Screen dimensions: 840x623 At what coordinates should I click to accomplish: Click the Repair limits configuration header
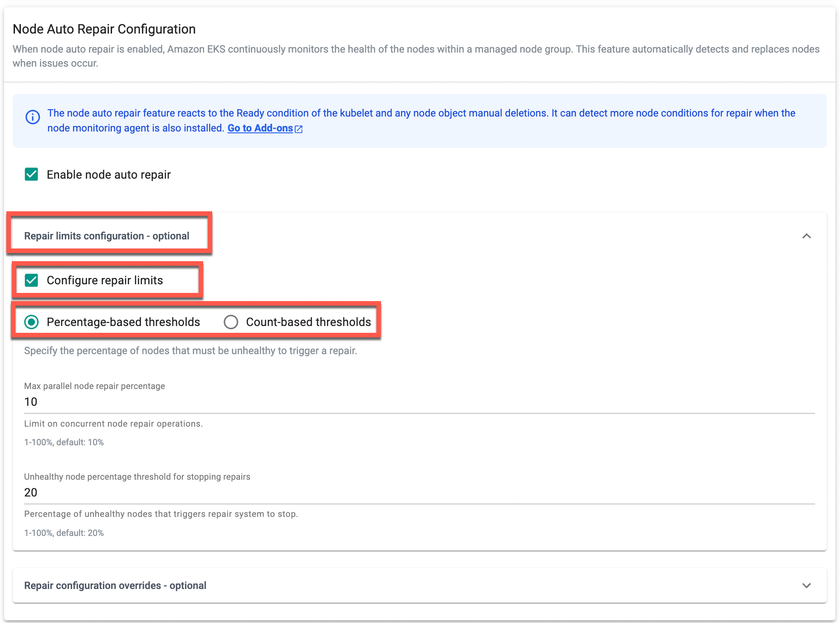(107, 236)
